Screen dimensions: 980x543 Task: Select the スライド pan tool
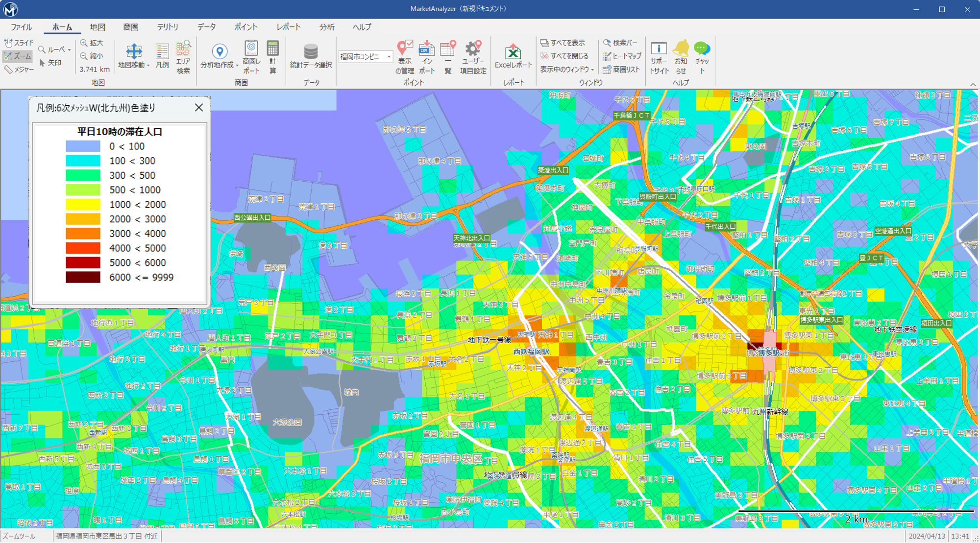point(19,43)
